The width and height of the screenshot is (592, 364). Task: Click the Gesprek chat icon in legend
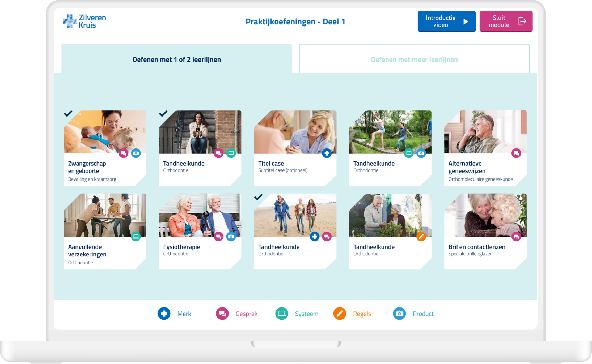click(222, 314)
